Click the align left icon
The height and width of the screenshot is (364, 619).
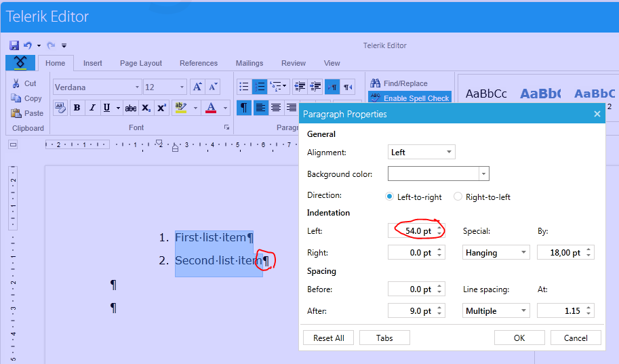pos(260,107)
